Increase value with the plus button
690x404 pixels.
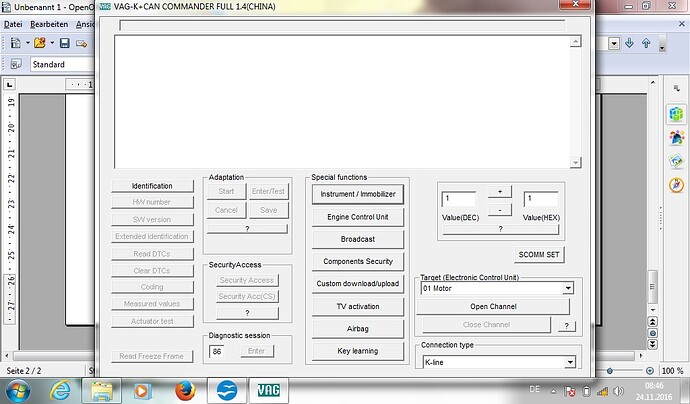500,191
